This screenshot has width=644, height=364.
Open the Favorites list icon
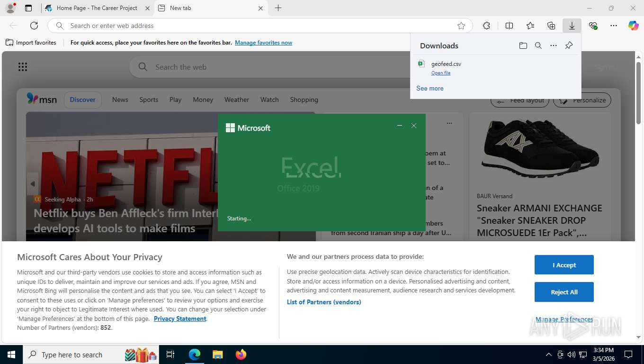530,26
